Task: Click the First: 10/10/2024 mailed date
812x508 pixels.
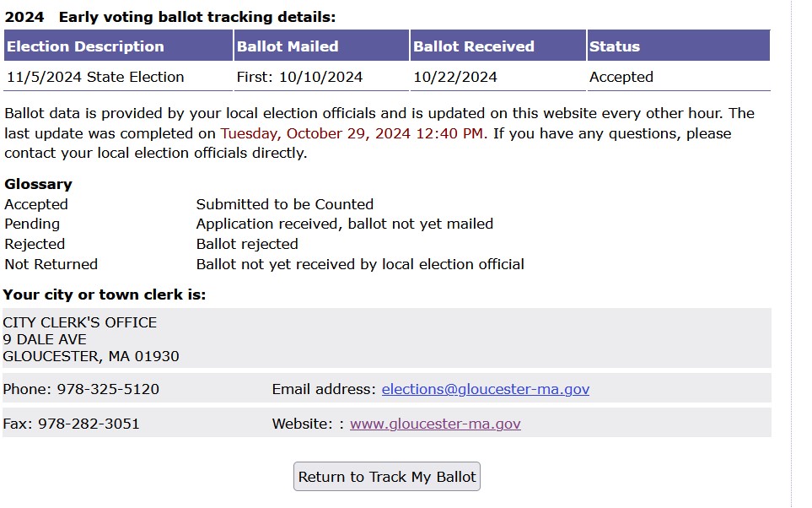Action: point(299,77)
